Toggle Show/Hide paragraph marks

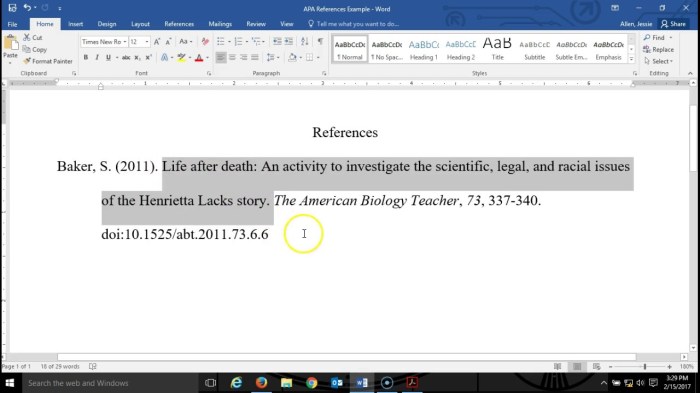(320, 42)
